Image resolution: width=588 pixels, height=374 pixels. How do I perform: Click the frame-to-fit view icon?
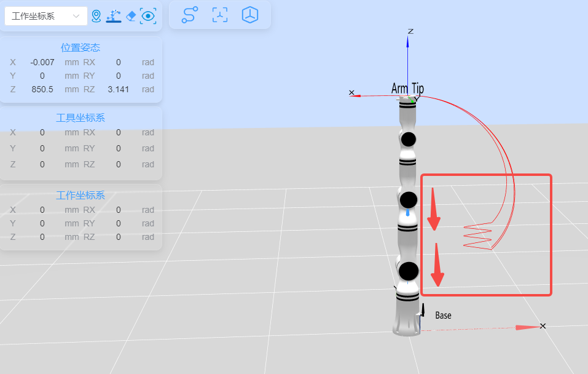[219, 15]
